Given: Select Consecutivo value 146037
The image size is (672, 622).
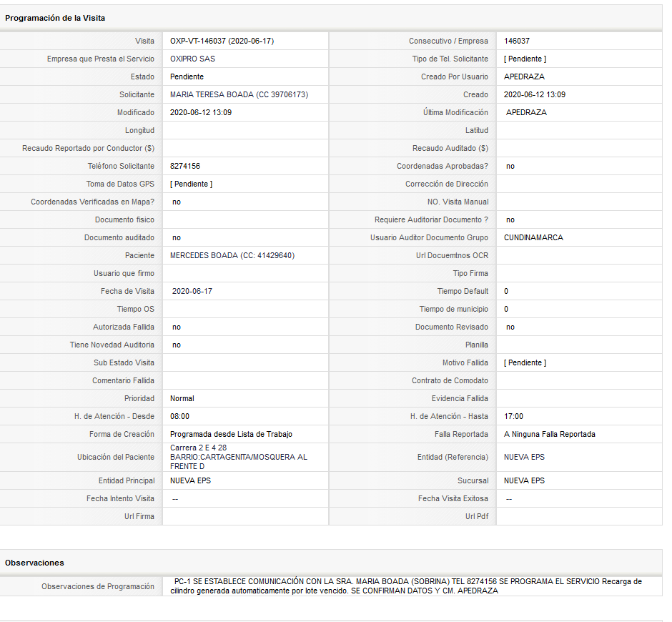Looking at the screenshot, I should tap(516, 41).
